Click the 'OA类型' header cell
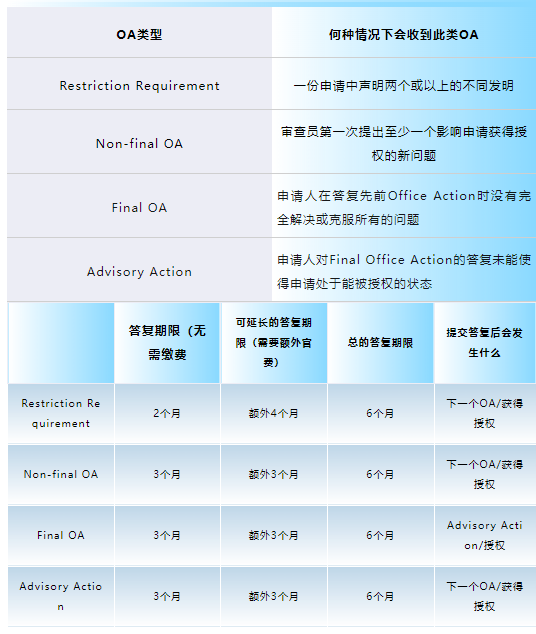This screenshot has height=634, width=536. click(139, 35)
